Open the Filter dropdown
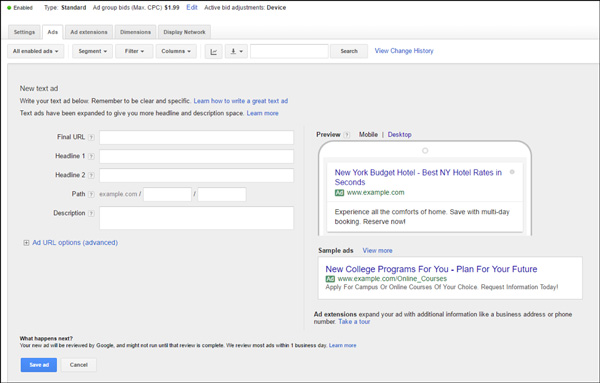Viewport: 600px width, 383px height. click(134, 51)
